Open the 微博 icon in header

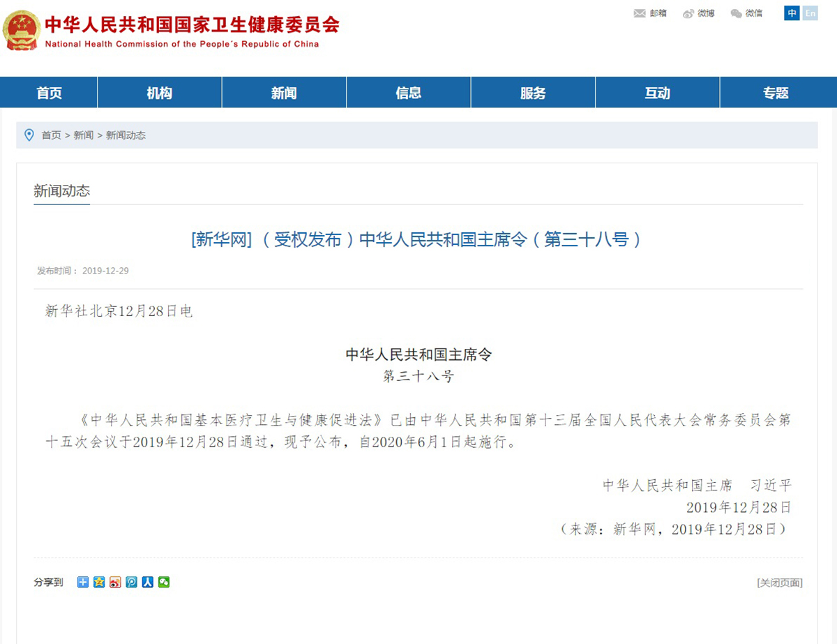pyautogui.click(x=689, y=13)
